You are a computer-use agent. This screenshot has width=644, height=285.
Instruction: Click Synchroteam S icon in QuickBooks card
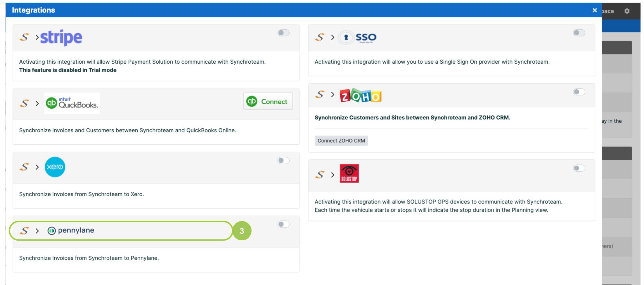[x=25, y=103]
